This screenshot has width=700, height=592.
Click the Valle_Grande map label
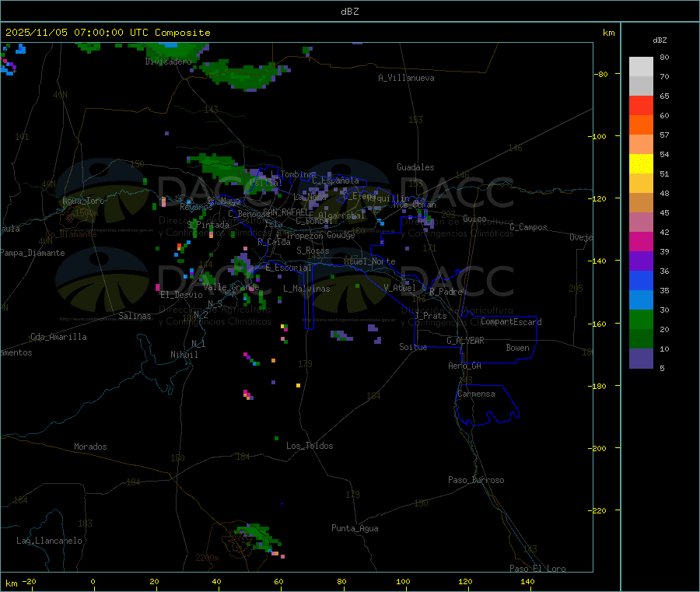click(x=231, y=287)
